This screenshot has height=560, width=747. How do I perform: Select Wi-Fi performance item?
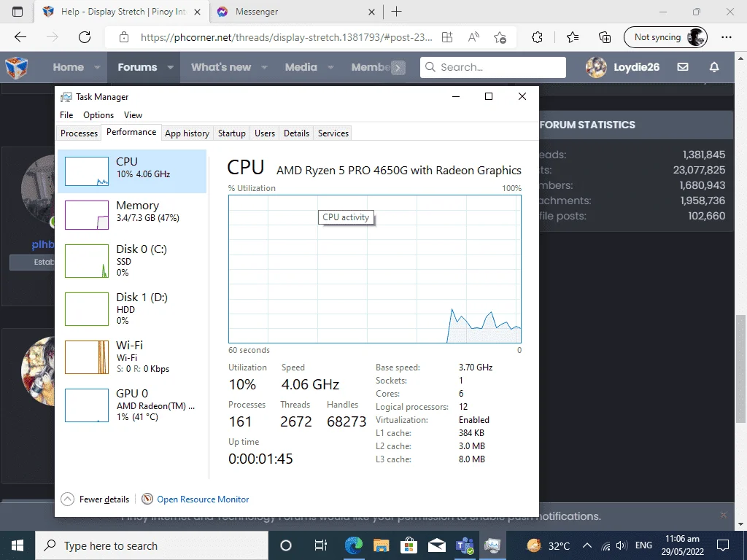pyautogui.click(x=132, y=357)
